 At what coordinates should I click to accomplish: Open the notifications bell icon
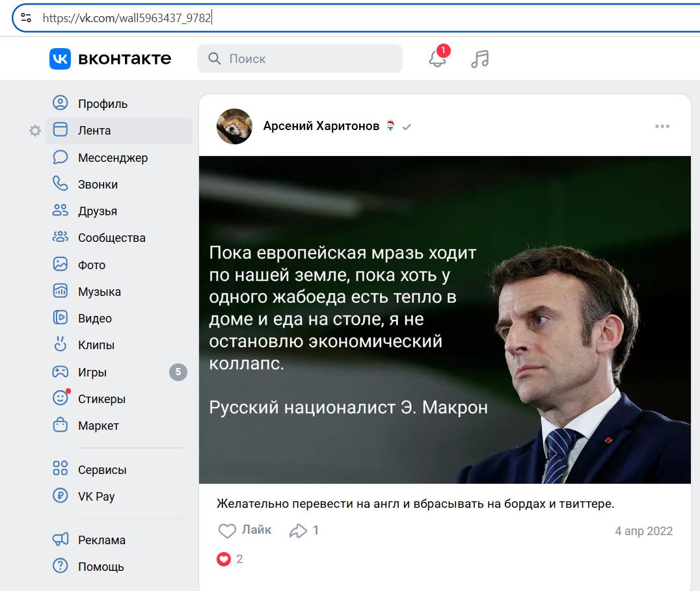437,59
